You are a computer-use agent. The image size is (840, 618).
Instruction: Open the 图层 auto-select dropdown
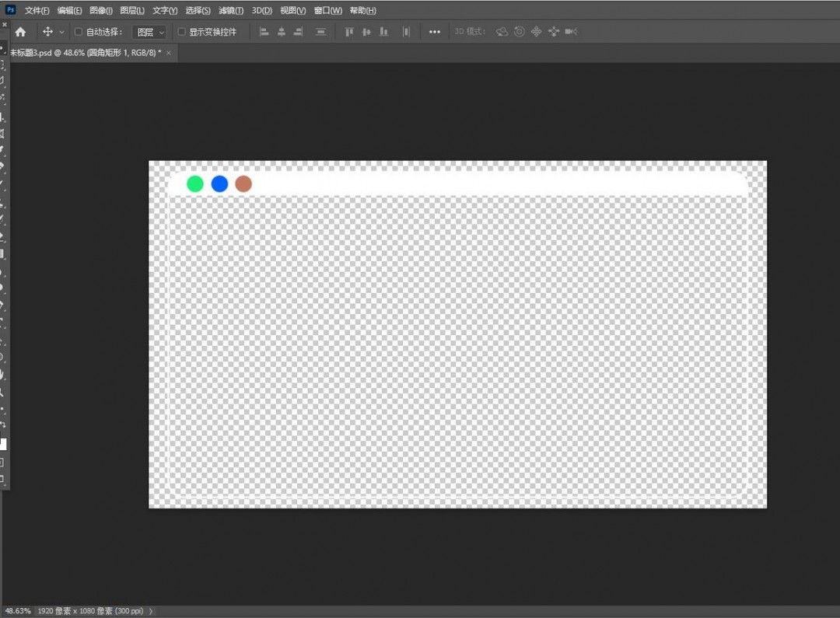pyautogui.click(x=150, y=32)
